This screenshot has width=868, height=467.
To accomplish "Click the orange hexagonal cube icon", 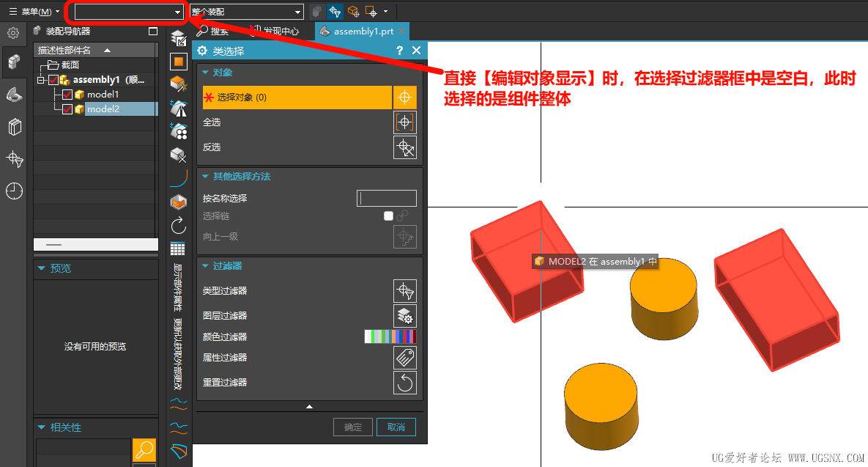I will (178, 202).
